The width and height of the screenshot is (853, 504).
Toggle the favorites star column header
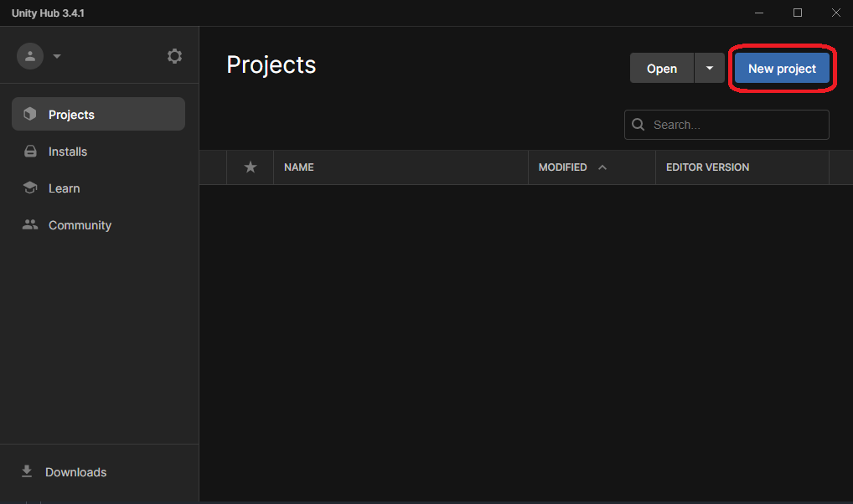coord(249,167)
